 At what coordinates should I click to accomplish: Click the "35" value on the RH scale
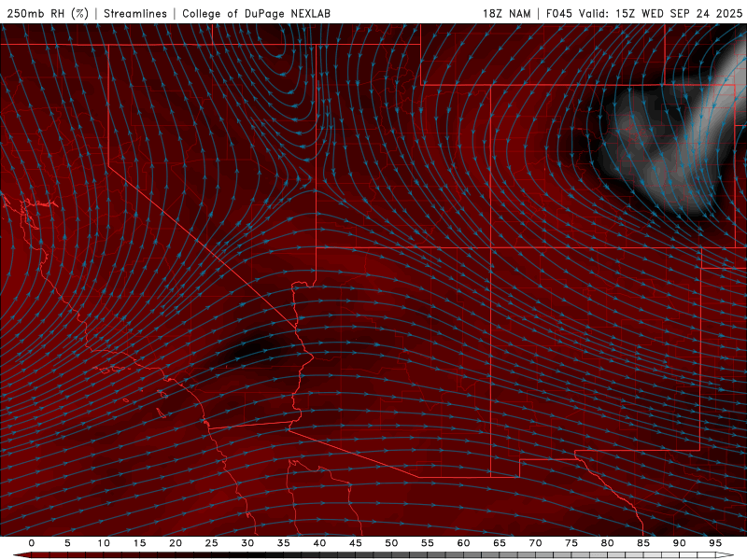pos(284,543)
